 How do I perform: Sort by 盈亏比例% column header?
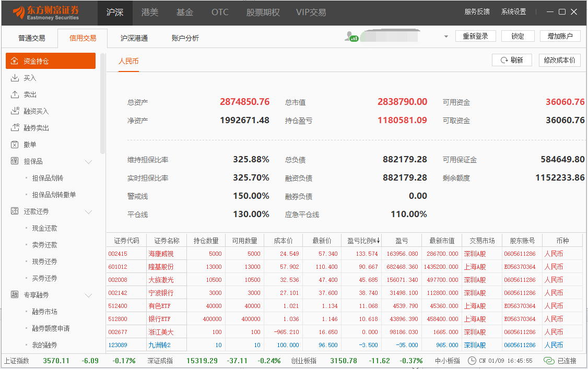(x=363, y=241)
